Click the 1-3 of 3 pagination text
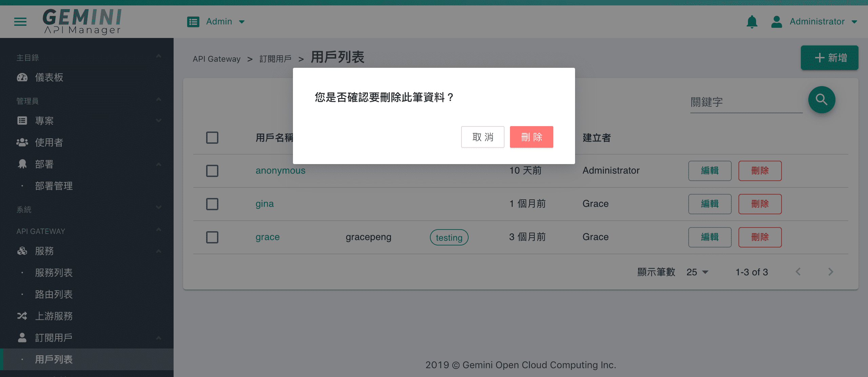868x377 pixels. click(x=752, y=272)
